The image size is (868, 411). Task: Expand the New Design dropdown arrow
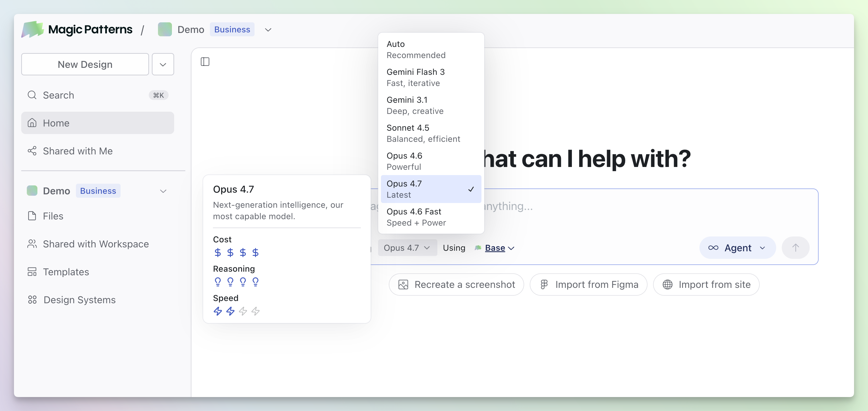[163, 64]
